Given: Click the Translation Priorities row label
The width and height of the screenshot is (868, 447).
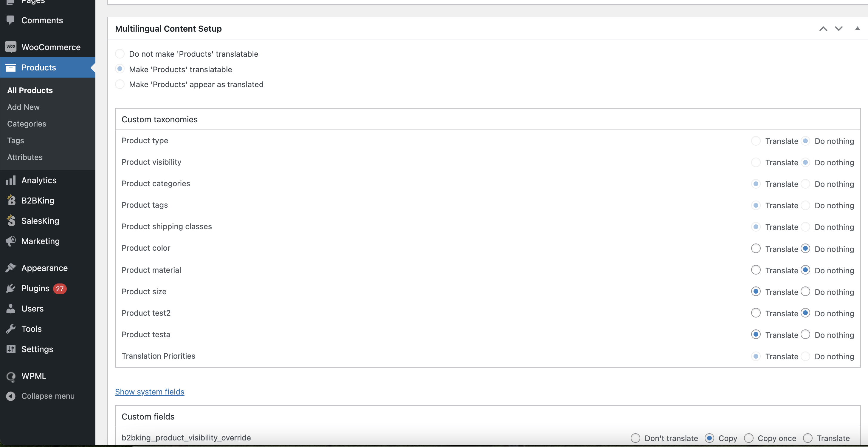Looking at the screenshot, I should point(158,356).
